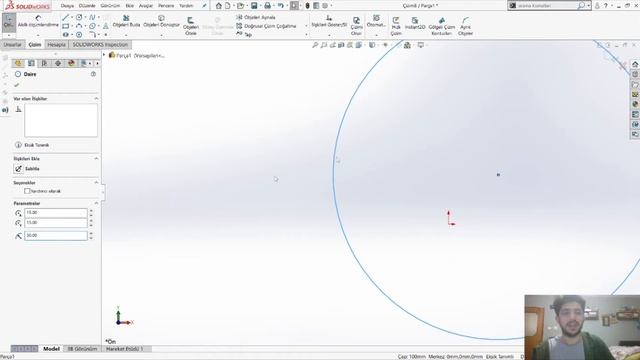
Task: Switch to the Unsurlar ribbon tab
Action: [13, 44]
